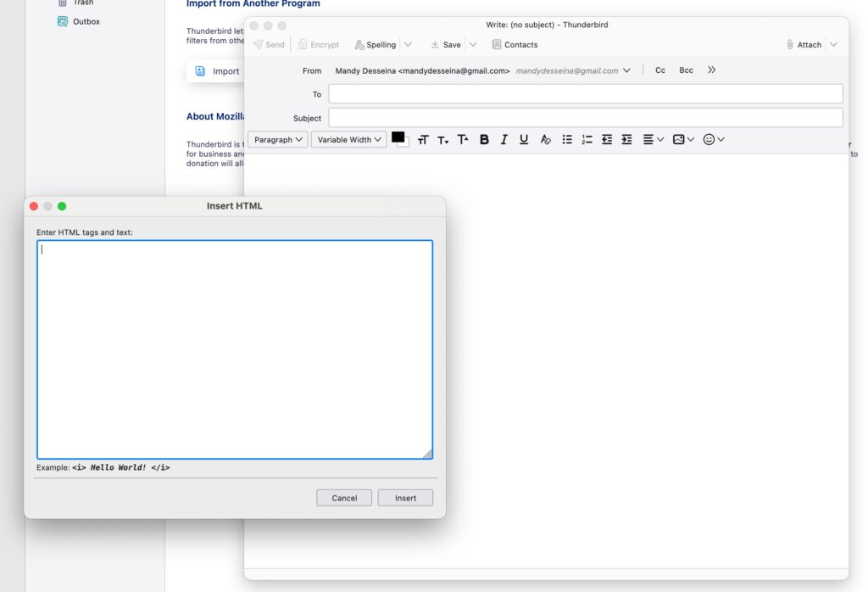Focus the To recipient field

click(x=586, y=93)
